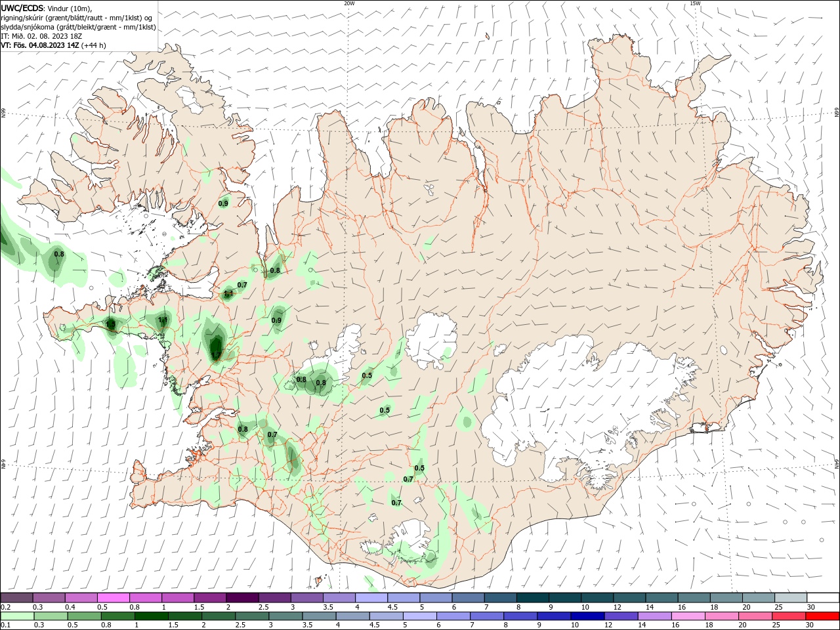This screenshot has height=630, width=840.
Task: Click the 20W longitude label
Action: coord(349,3)
